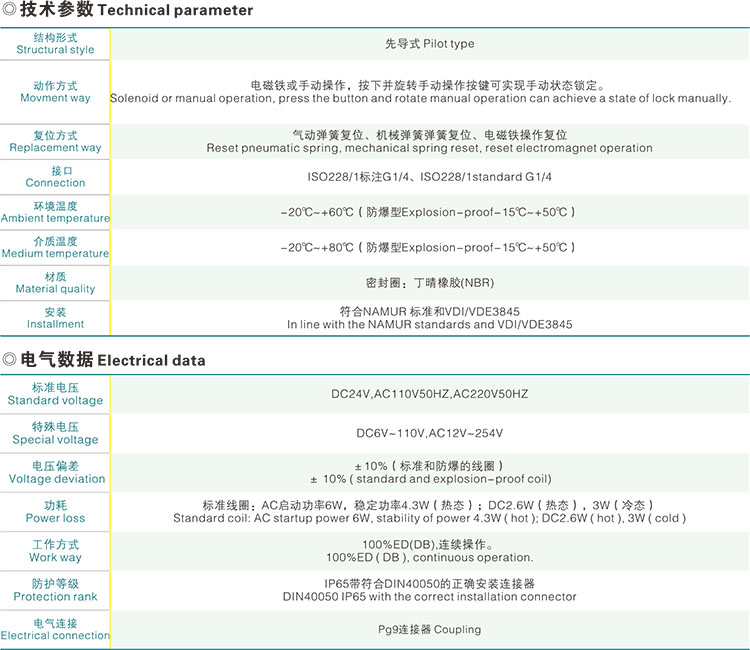Select the Ambient temperature row label

[55, 212]
